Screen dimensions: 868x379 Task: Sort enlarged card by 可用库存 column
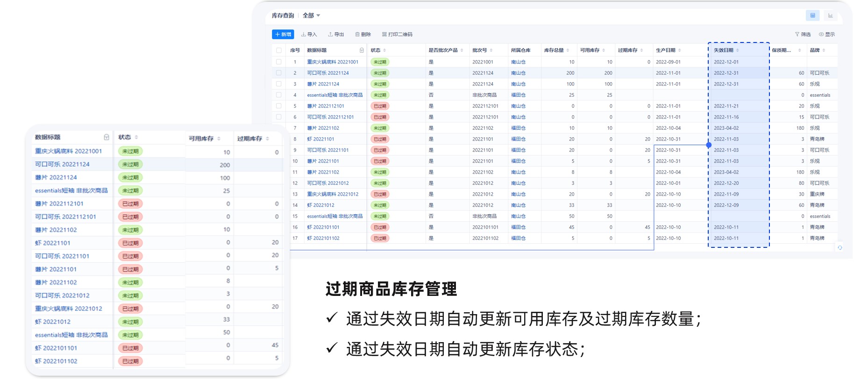[x=219, y=139]
